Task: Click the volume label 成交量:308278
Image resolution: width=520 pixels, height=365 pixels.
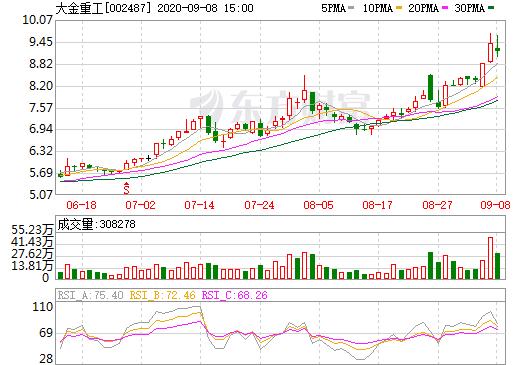Action: pyautogui.click(x=96, y=224)
